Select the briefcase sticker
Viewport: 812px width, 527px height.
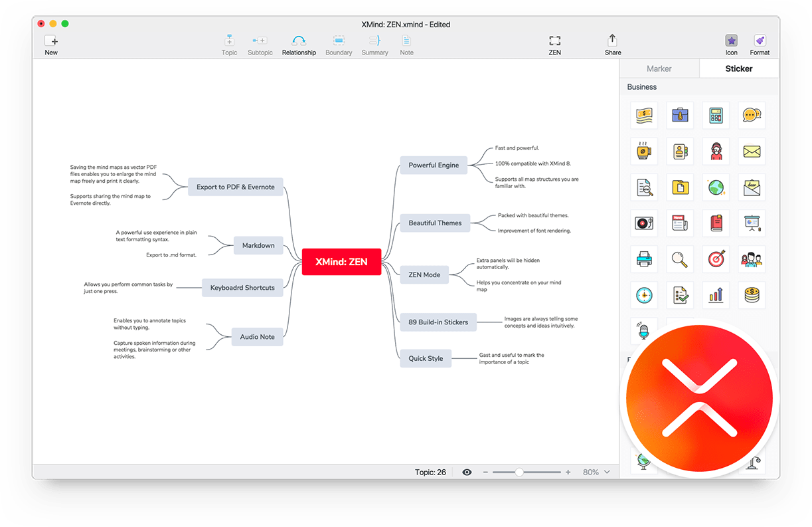[679, 115]
